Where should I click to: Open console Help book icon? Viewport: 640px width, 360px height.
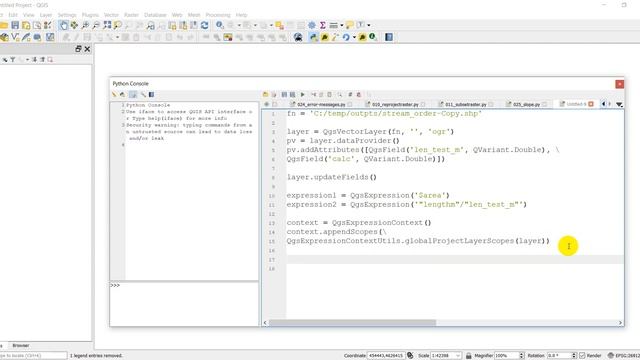click(151, 95)
